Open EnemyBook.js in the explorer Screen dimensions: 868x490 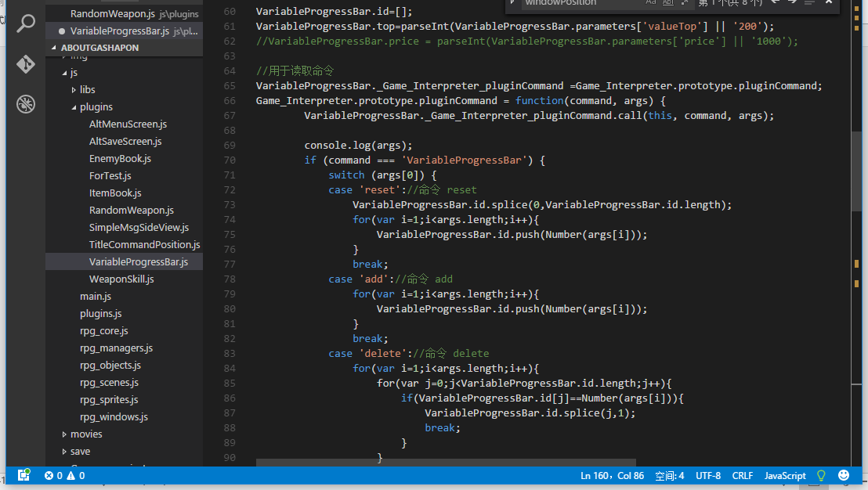coord(120,159)
